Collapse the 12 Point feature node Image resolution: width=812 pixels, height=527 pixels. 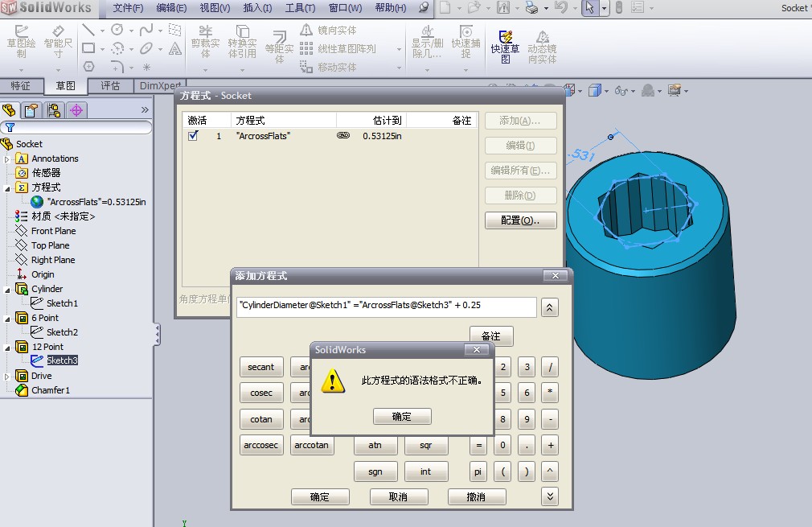(6, 348)
